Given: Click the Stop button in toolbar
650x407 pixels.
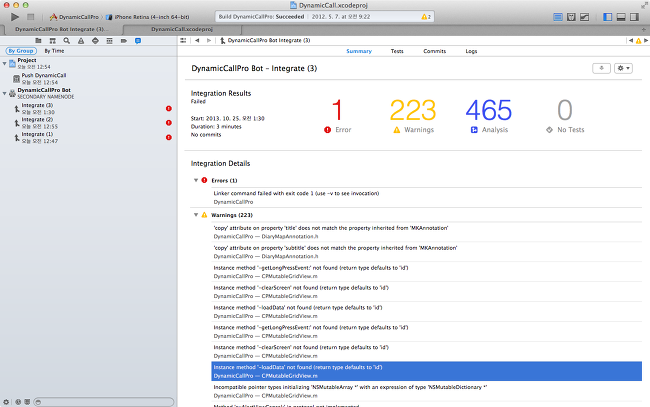Looking at the screenshot, I should point(31,17).
